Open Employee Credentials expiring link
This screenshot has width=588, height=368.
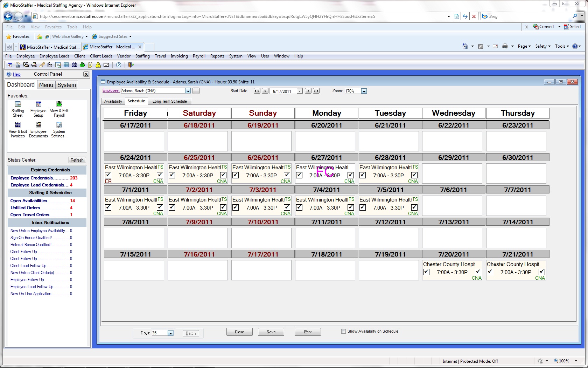[x=31, y=178]
